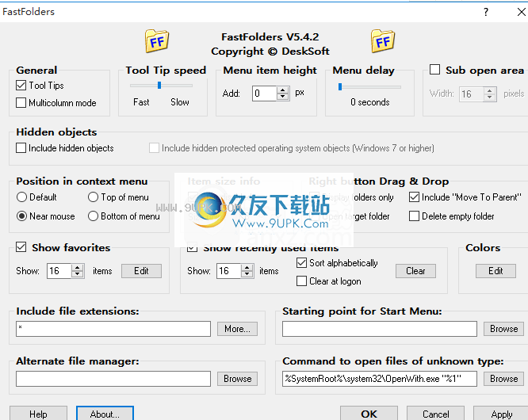The image size is (528, 420).
Task: Click the "Slow" tool tip speed label
Action: click(x=180, y=102)
